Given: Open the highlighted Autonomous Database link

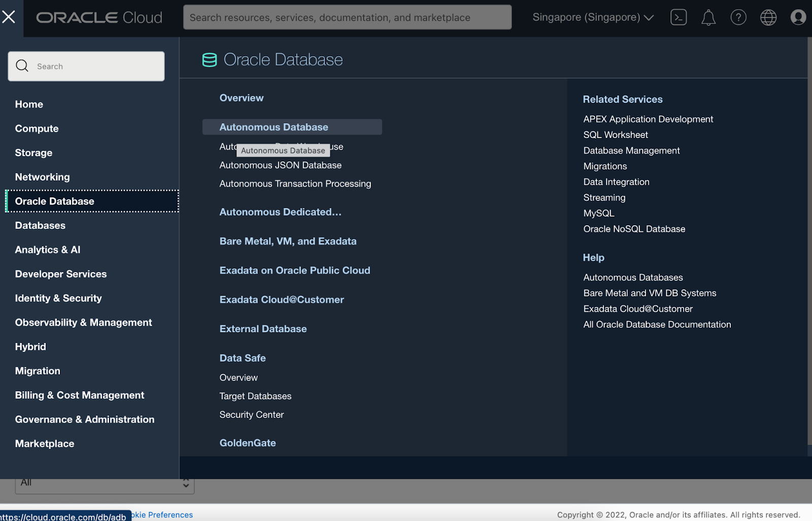Looking at the screenshot, I should pyautogui.click(x=292, y=127).
